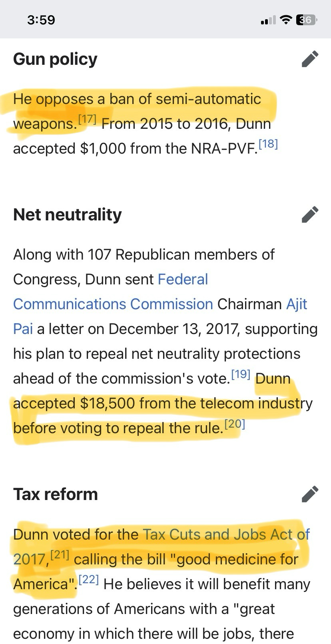Screen dimensions: 331x644
Task: Tap the battery level indicator
Action: tap(306, 20)
